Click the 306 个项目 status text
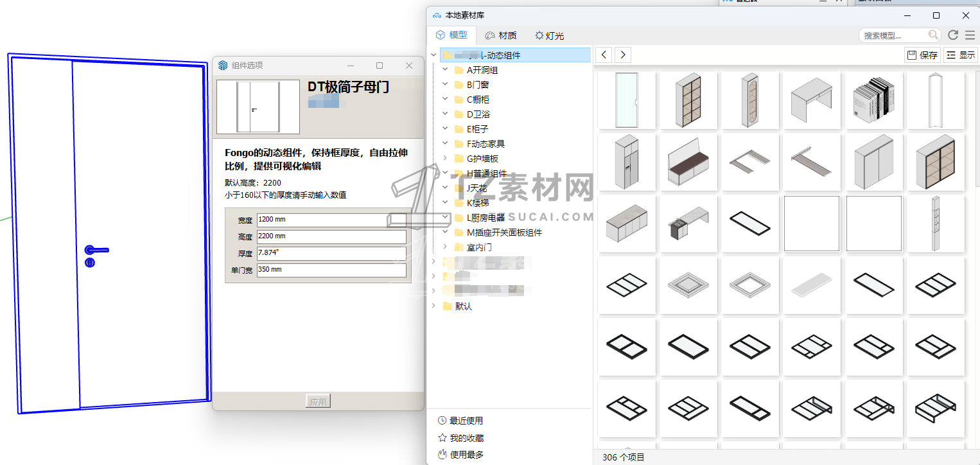 (624, 457)
